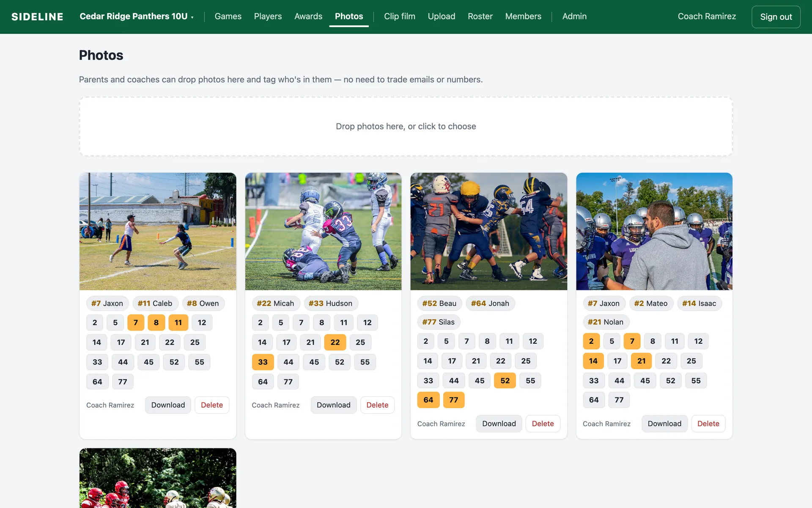
Task: Open Clip film in the navigation
Action: (400, 17)
